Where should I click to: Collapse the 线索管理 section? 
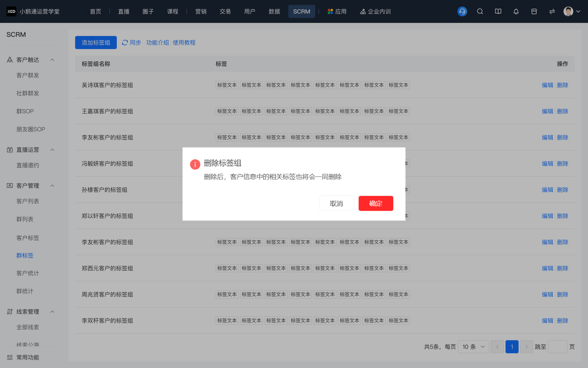point(52,312)
